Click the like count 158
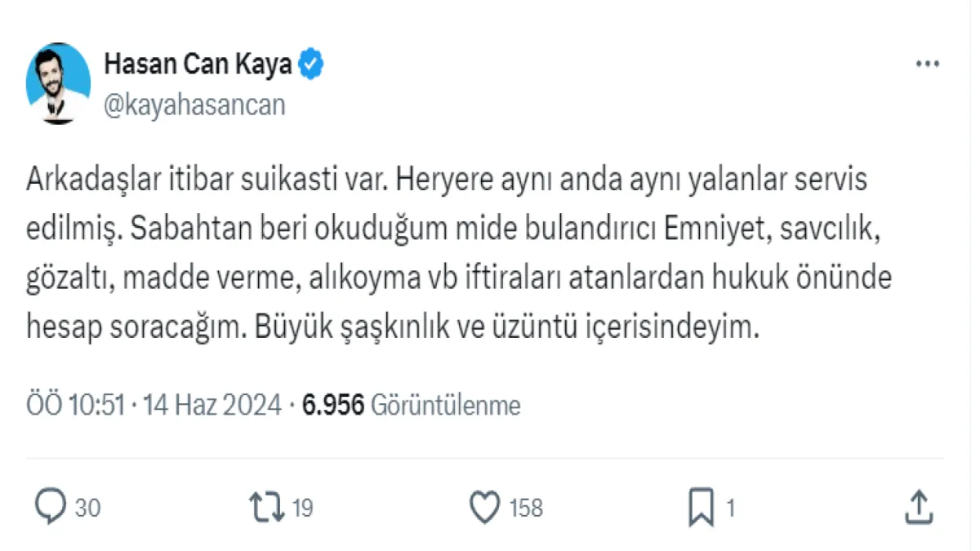 [526, 509]
